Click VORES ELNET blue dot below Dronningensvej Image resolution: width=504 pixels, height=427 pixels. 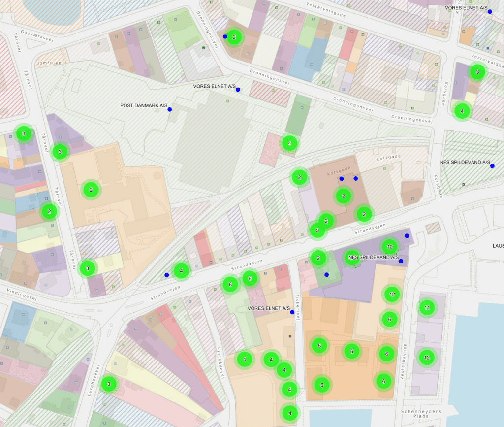click(238, 90)
